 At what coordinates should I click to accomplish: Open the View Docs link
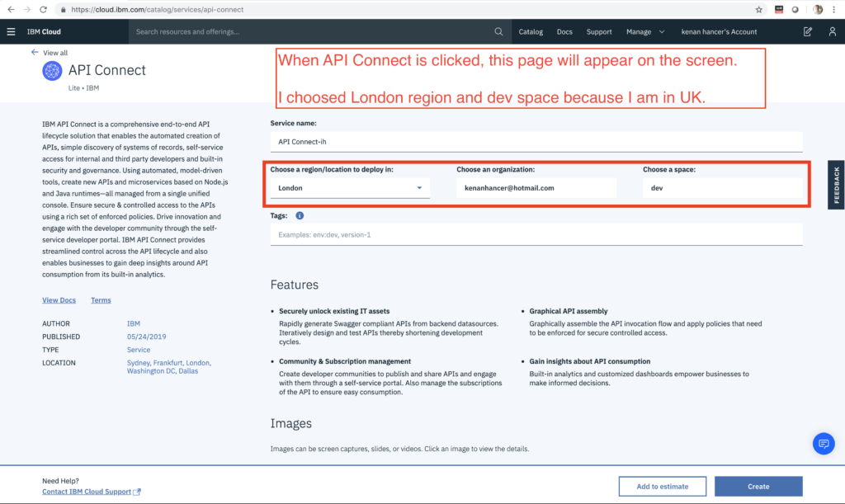[x=59, y=300]
